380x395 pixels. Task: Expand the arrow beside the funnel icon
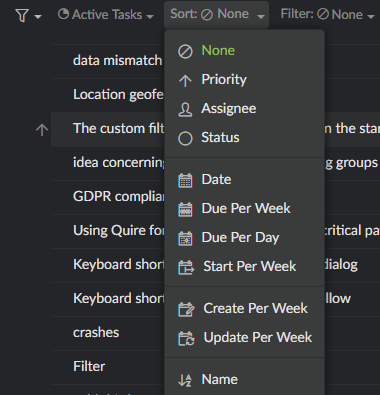38,16
